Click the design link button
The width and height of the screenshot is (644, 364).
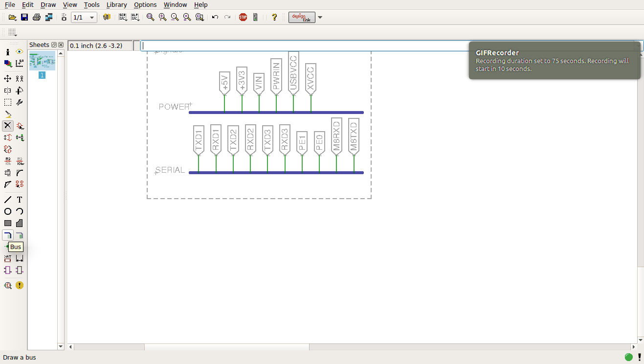pyautogui.click(x=302, y=18)
